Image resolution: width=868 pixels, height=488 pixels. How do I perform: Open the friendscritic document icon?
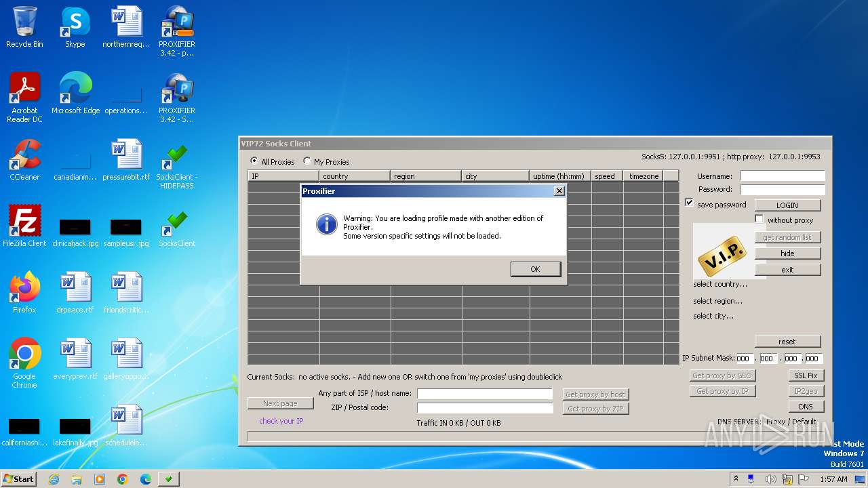click(126, 293)
